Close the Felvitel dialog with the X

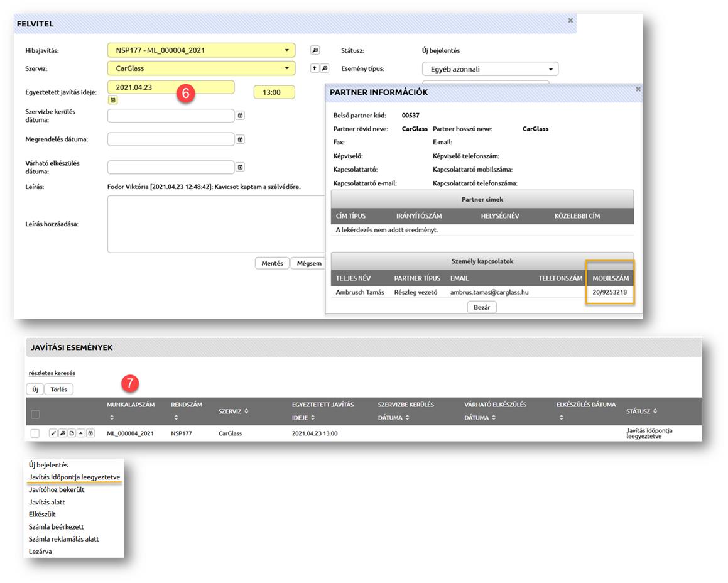click(x=570, y=21)
